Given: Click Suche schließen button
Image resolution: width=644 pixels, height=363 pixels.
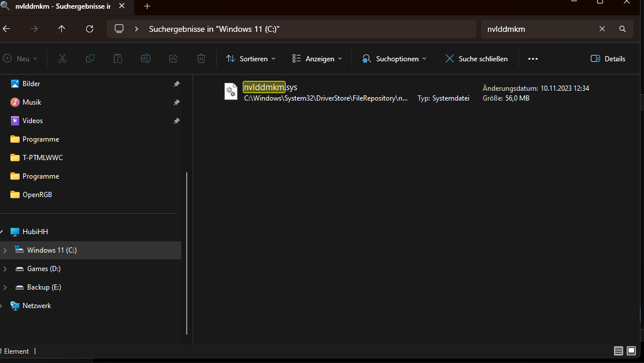Looking at the screenshot, I should pyautogui.click(x=476, y=59).
